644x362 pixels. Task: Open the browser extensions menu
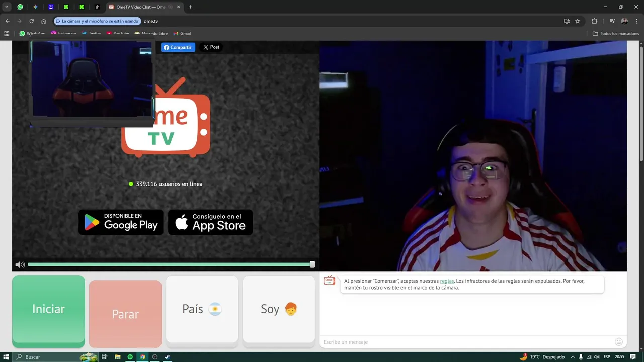click(595, 21)
